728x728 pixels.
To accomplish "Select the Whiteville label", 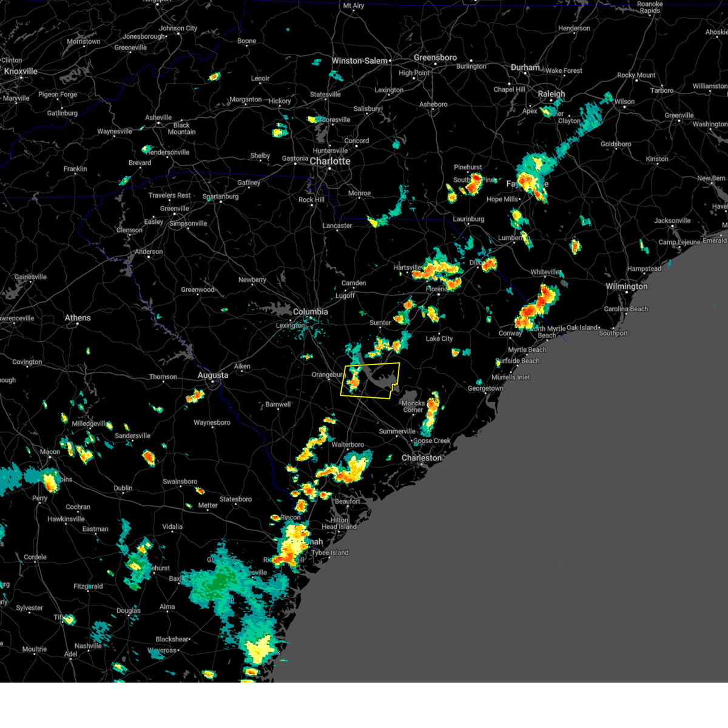I will tap(545, 272).
